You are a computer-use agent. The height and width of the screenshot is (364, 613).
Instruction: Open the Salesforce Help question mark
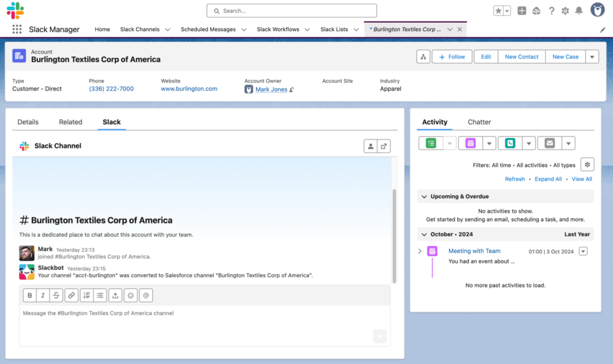pos(551,11)
